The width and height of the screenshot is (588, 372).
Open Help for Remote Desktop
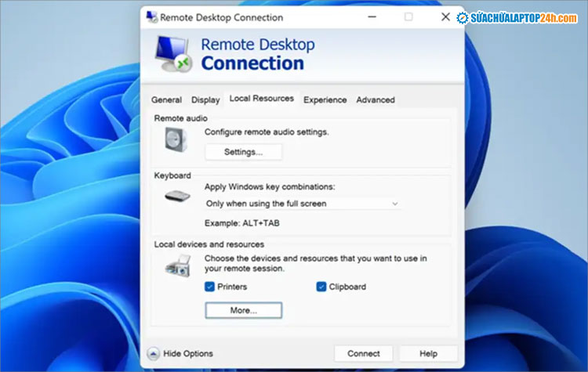[428, 354]
